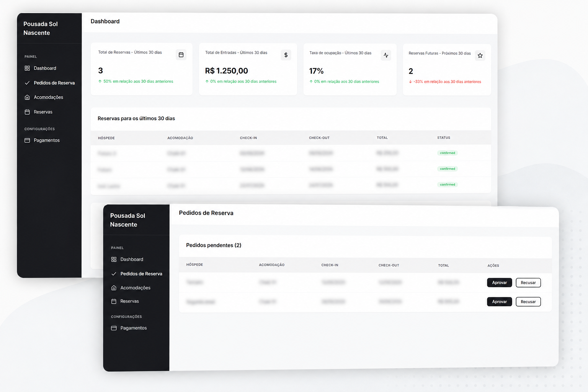The width and height of the screenshot is (588, 392).
Task: Click the TOTAL column header in pending requests table
Action: 444,266
